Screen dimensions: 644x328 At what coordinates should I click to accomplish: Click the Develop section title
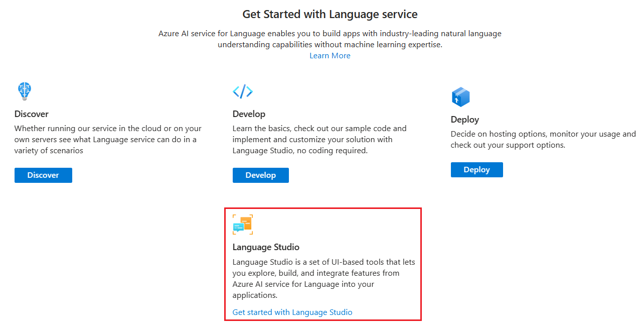tap(249, 114)
